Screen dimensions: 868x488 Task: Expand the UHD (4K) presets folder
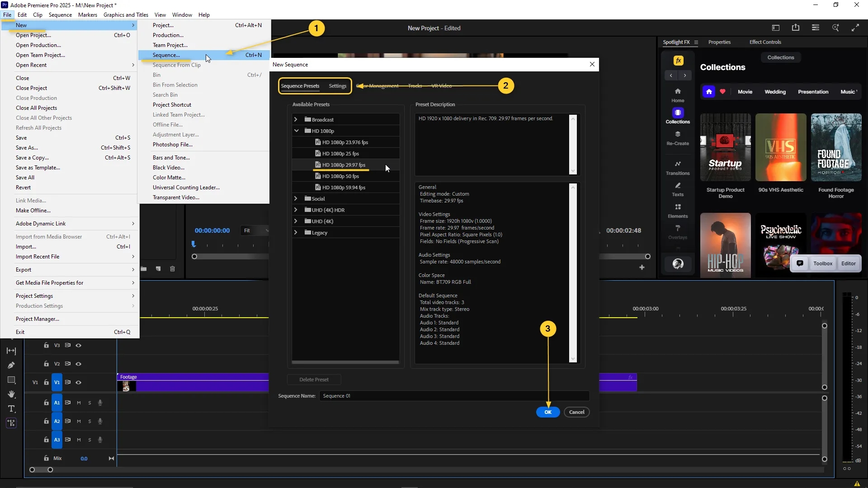[296, 221]
